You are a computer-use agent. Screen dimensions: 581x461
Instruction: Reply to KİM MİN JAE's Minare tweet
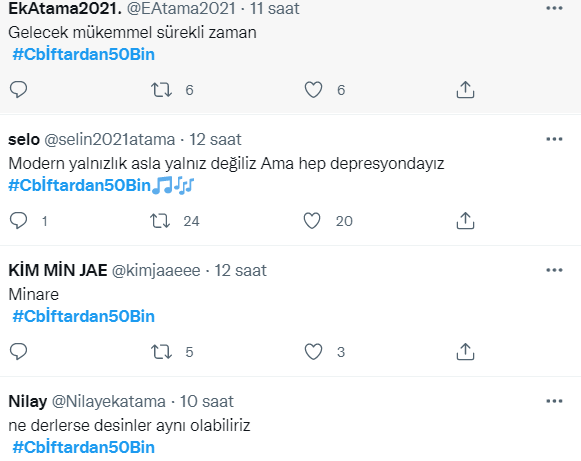[18, 351]
